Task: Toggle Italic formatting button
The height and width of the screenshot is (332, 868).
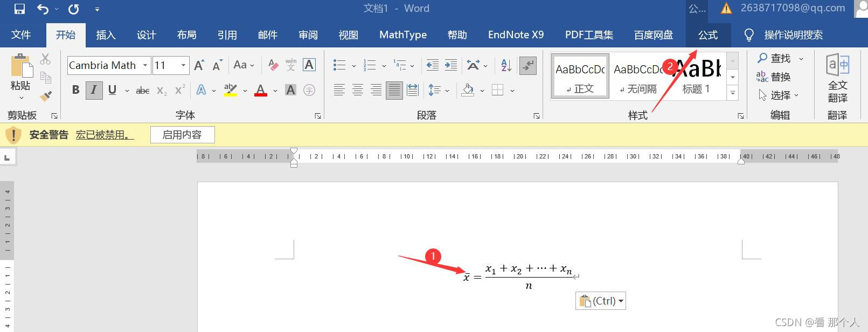Action: pos(94,90)
